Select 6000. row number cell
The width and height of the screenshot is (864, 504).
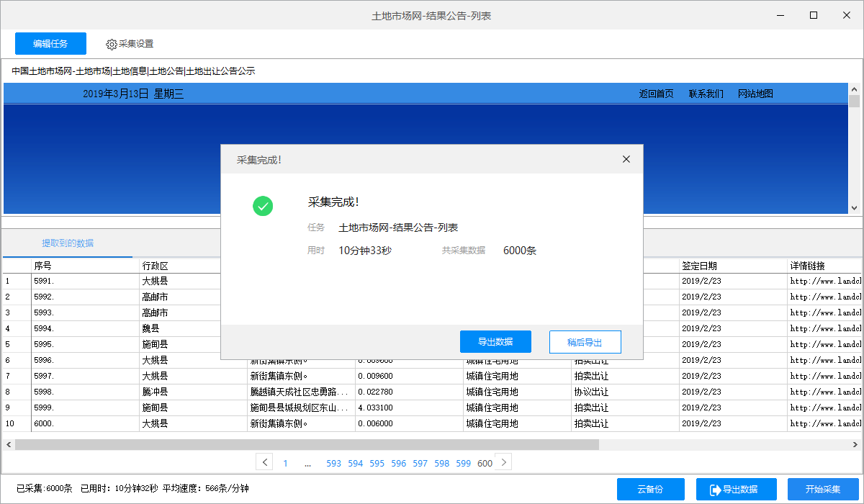[x=86, y=423]
